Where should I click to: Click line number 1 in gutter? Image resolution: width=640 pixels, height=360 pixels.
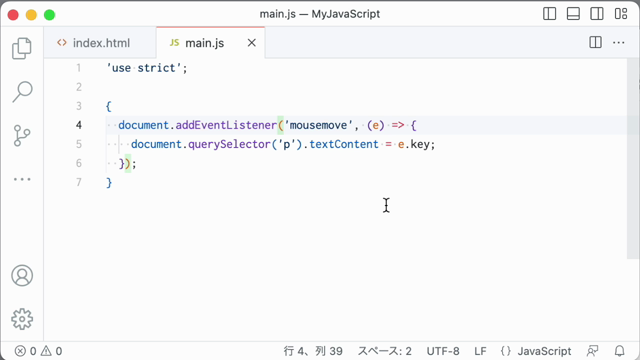[78, 68]
